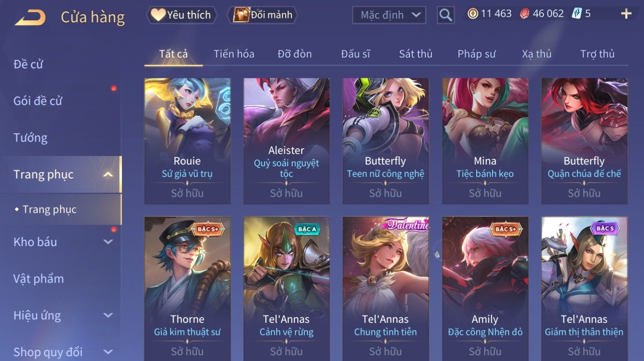
Task: Open Amily Đặc công Nhện đỏ skin
Action: pyautogui.click(x=485, y=289)
